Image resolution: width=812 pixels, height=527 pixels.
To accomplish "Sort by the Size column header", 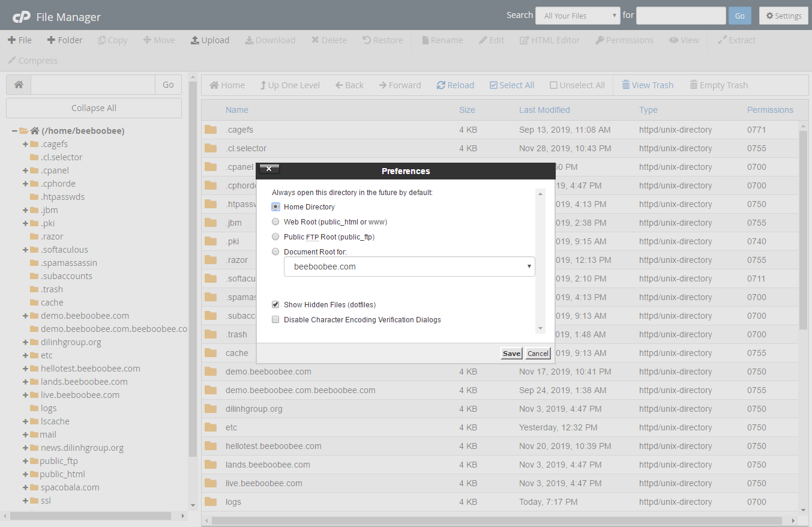I will click(x=467, y=110).
